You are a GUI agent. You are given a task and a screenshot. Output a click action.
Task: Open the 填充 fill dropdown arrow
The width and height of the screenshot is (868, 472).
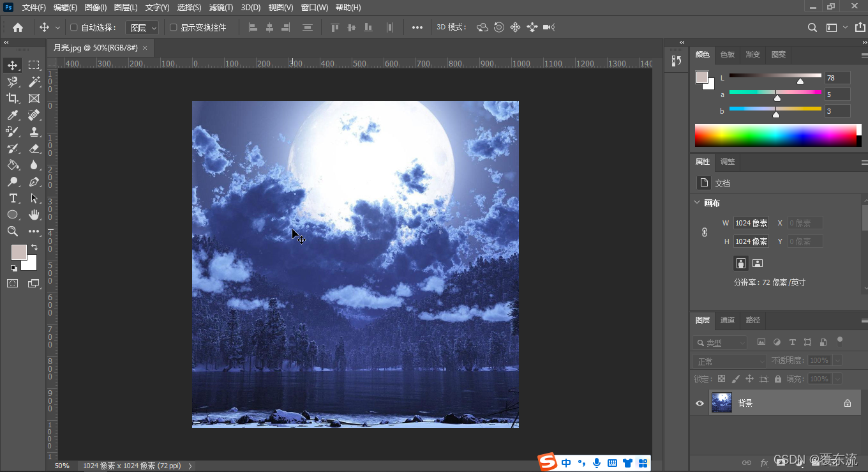click(x=837, y=379)
